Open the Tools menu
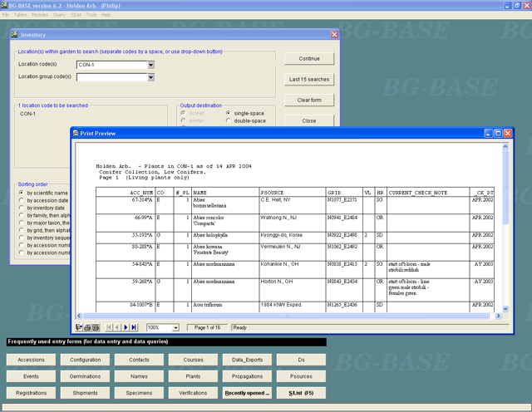 (91, 15)
